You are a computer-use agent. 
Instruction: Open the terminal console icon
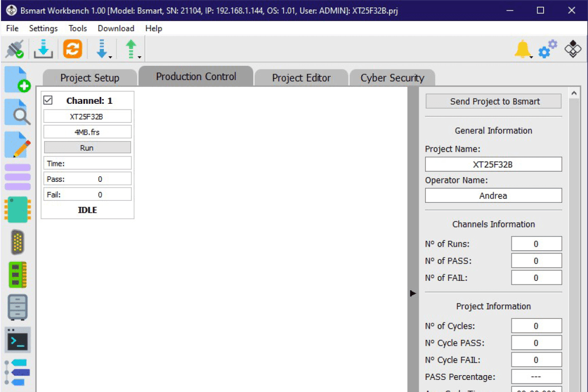[x=17, y=340]
